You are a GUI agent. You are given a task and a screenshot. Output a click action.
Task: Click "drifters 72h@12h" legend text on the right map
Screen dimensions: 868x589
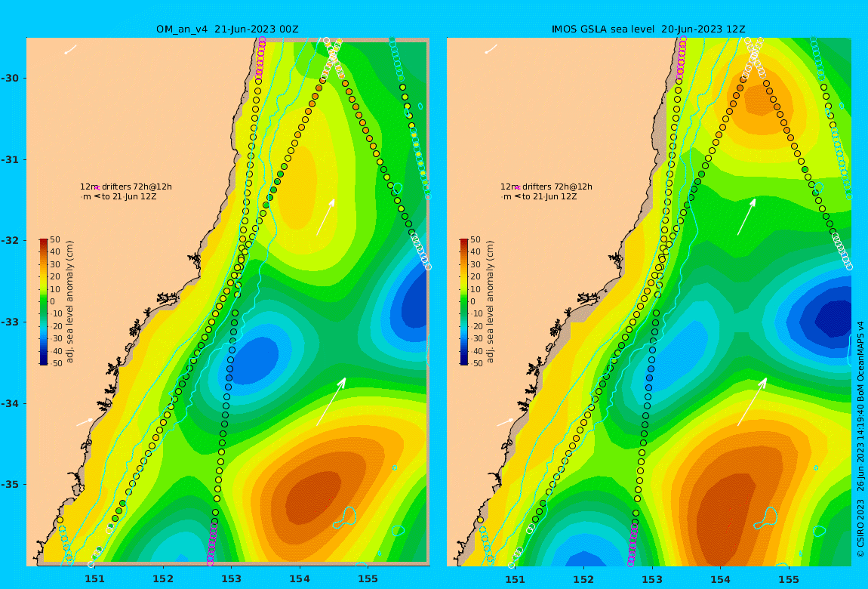[x=558, y=187]
